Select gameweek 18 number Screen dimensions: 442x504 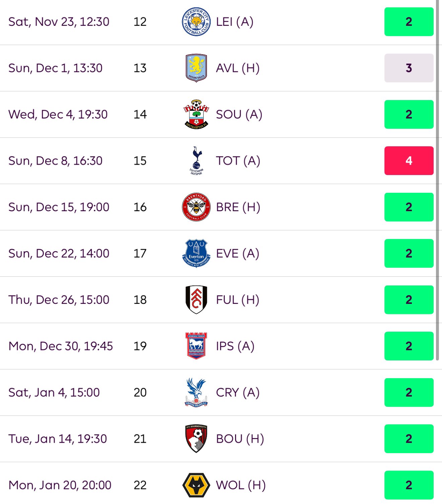point(140,300)
